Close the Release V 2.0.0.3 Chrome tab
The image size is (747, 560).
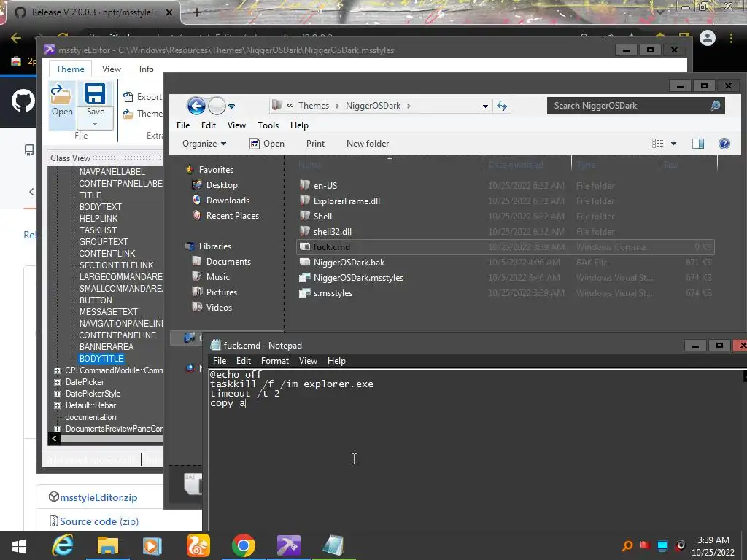(169, 12)
